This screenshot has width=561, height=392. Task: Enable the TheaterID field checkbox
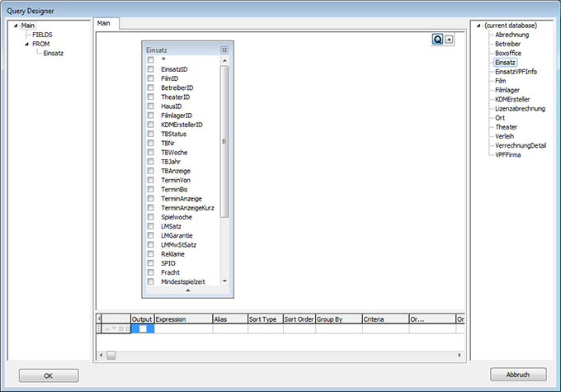point(150,97)
